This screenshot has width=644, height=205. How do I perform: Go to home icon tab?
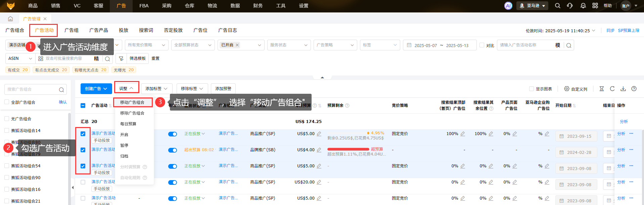(10, 19)
